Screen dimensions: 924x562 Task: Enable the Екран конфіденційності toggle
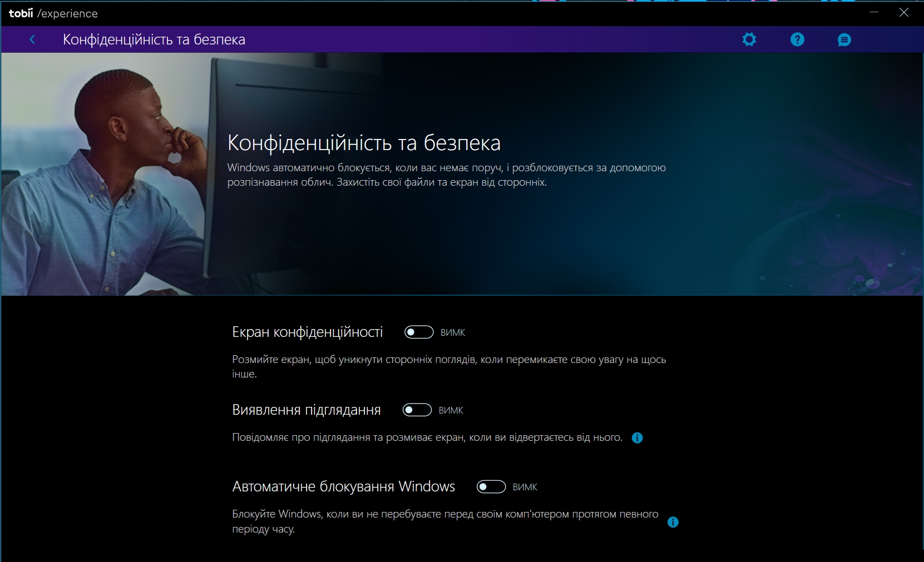418,332
